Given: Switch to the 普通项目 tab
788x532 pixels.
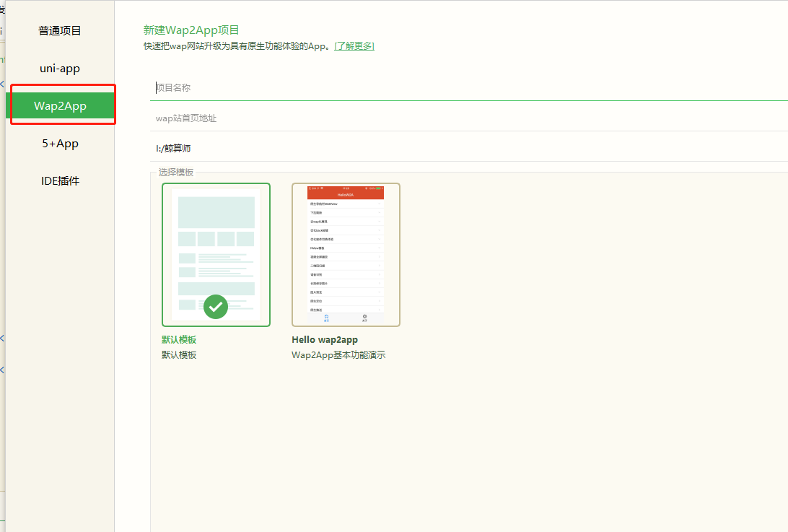Looking at the screenshot, I should click(x=60, y=30).
